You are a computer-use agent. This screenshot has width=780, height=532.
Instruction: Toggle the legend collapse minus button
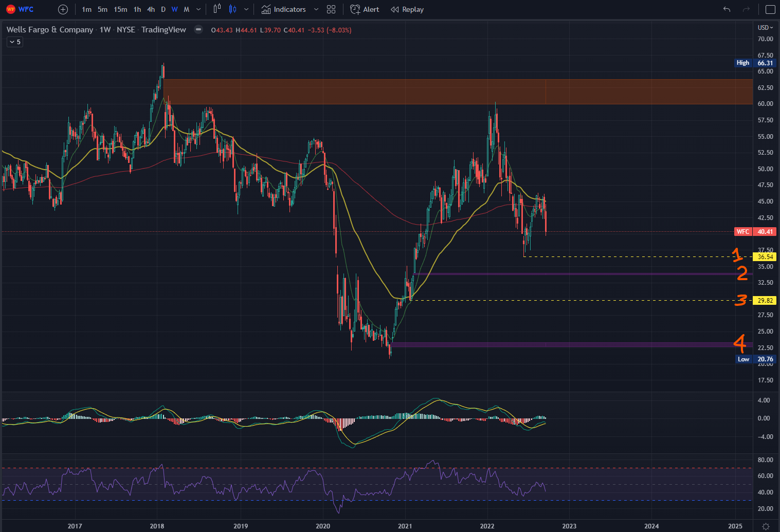198,29
